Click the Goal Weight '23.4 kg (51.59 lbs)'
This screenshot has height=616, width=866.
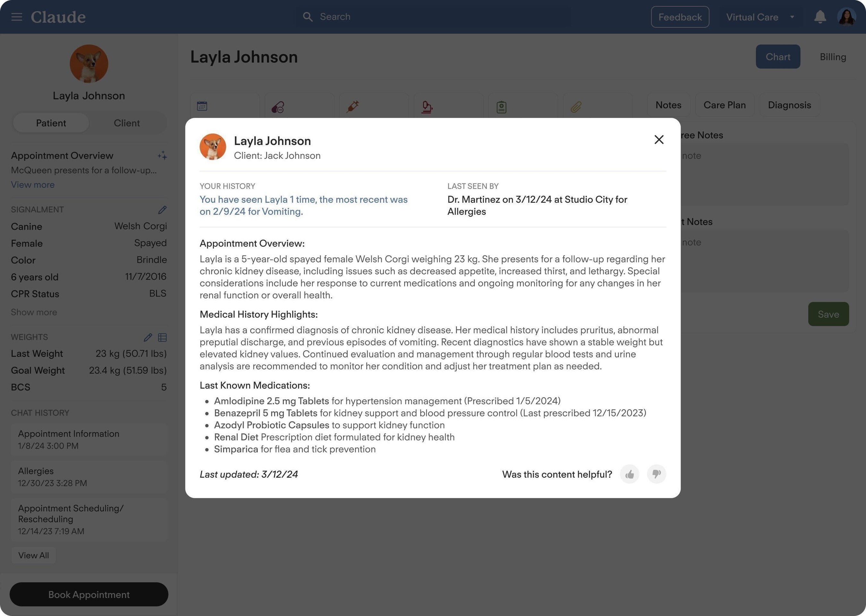tap(128, 370)
